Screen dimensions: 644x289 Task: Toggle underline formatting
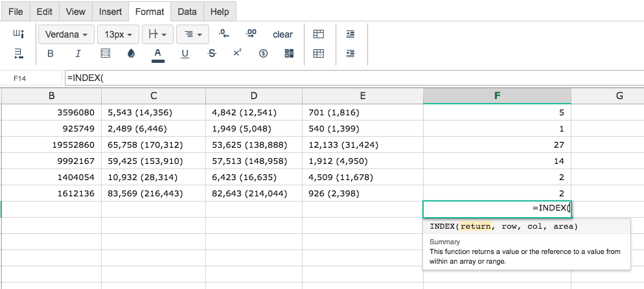pyautogui.click(x=185, y=54)
